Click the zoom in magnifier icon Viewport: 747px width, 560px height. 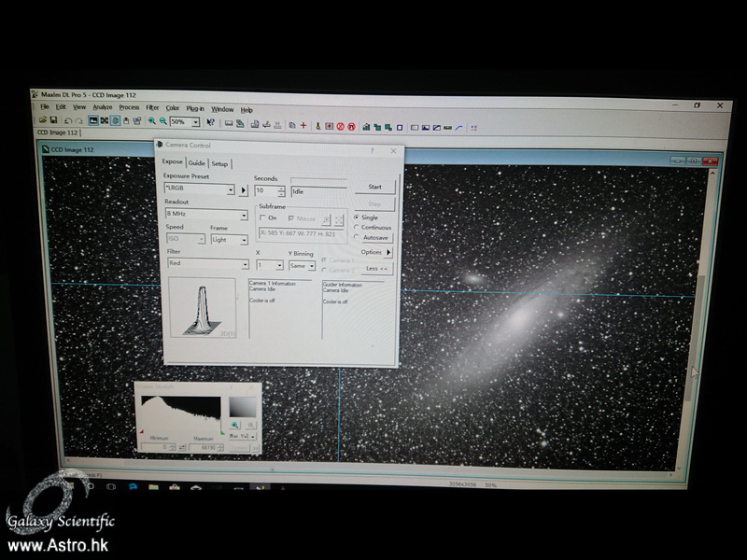[x=151, y=122]
